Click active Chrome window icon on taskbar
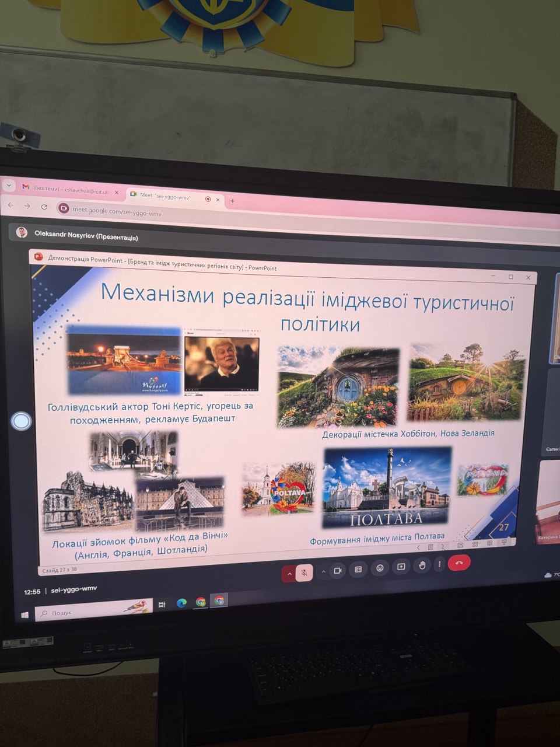Screen dimensions: 560x747 (x=219, y=600)
